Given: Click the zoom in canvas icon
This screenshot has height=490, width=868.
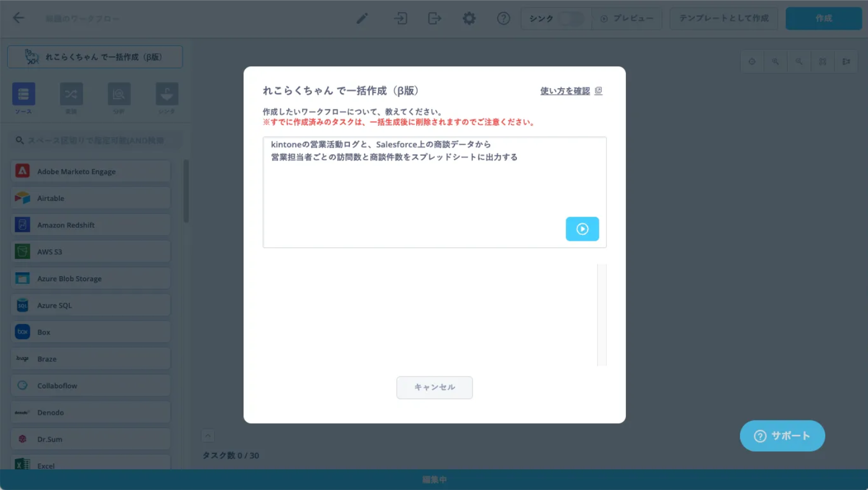Looking at the screenshot, I should click(775, 62).
